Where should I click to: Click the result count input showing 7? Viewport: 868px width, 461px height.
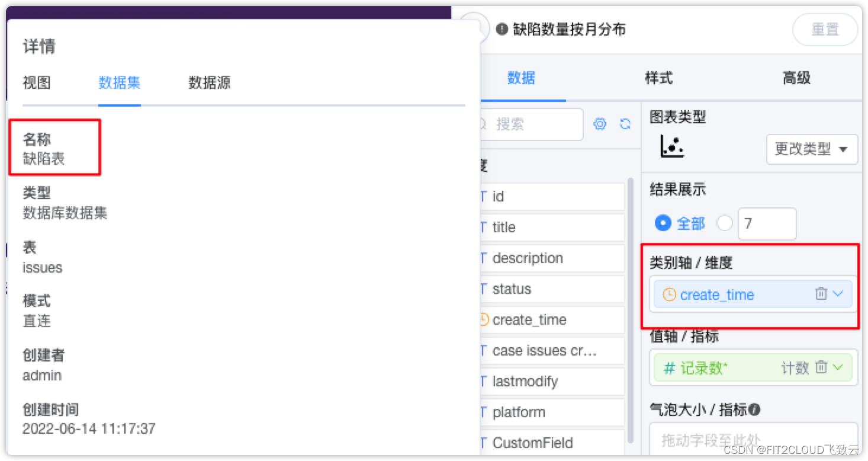(x=767, y=223)
